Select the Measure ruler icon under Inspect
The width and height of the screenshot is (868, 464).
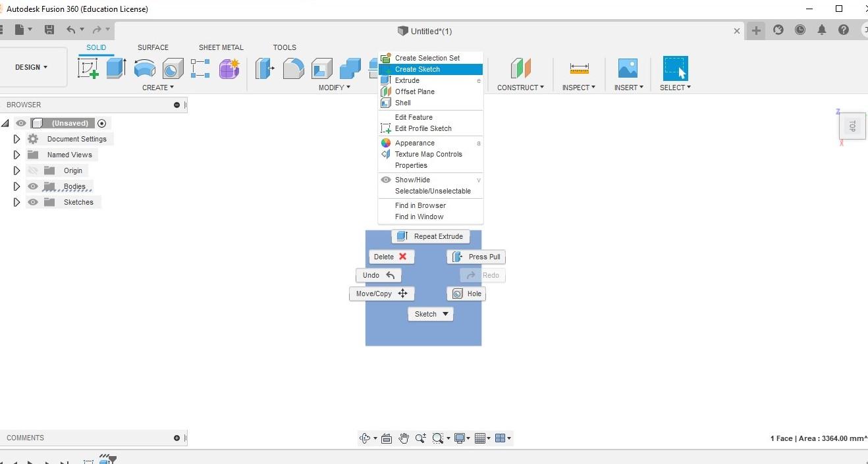pos(579,68)
